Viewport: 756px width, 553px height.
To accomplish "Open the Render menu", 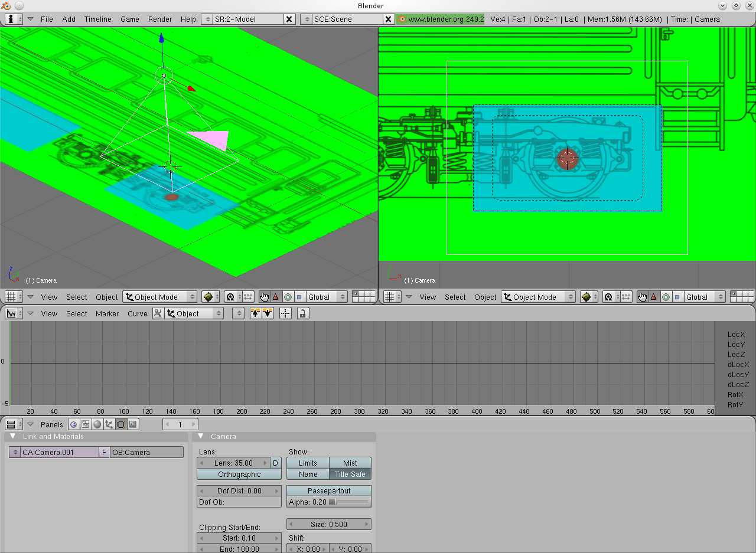I will (x=160, y=19).
